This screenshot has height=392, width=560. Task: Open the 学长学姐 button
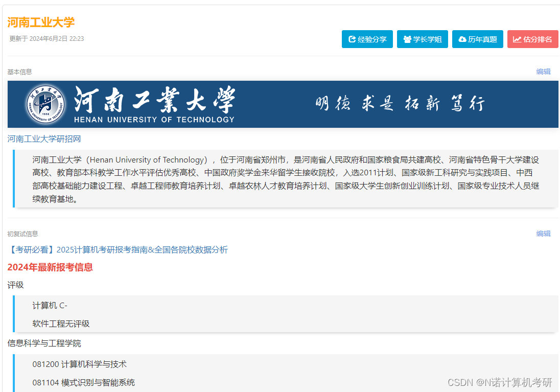click(423, 39)
